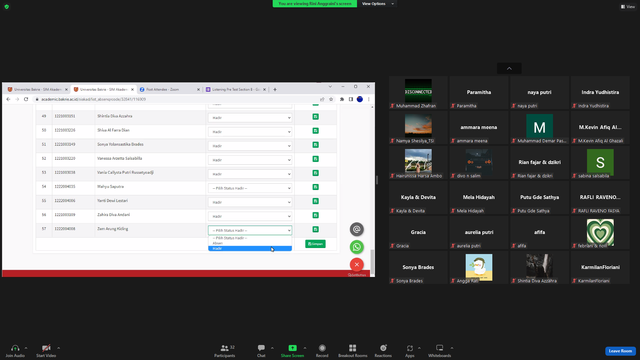Expand the Chat options arrow
The height and width of the screenshot is (360, 640).
tap(272, 348)
